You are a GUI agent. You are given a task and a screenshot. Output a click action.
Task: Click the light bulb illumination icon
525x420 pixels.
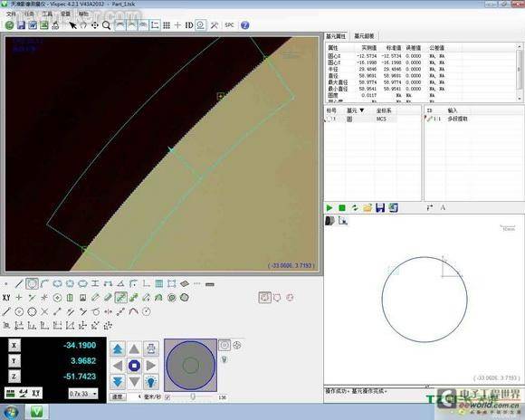[x=151, y=381]
